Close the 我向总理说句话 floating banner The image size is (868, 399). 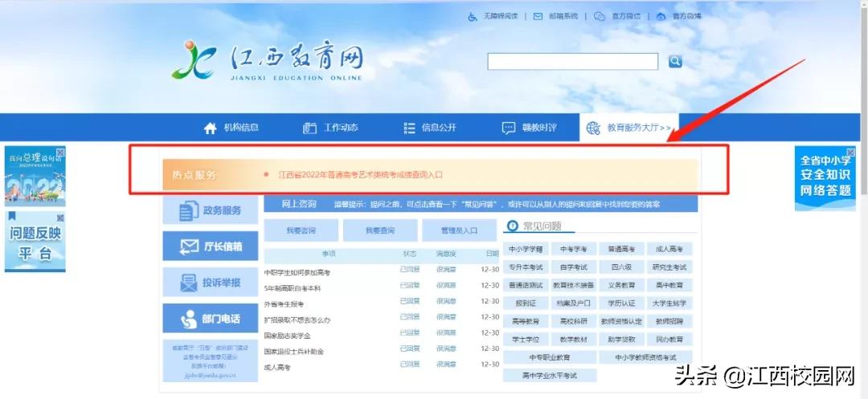click(60, 152)
